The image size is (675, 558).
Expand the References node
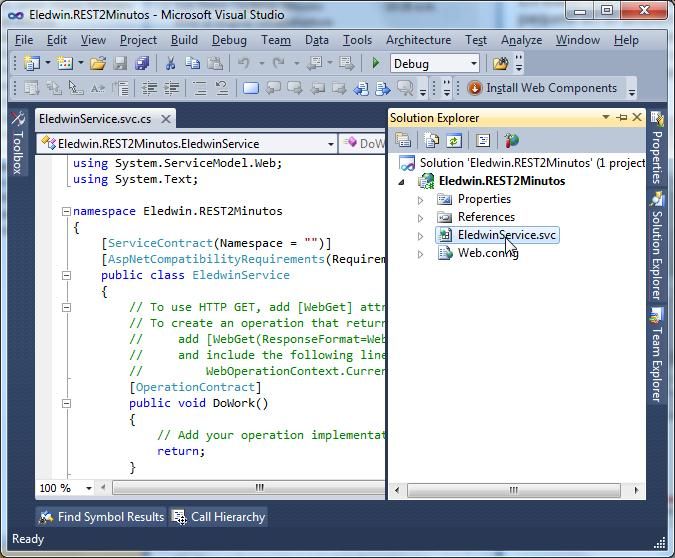(x=421, y=218)
